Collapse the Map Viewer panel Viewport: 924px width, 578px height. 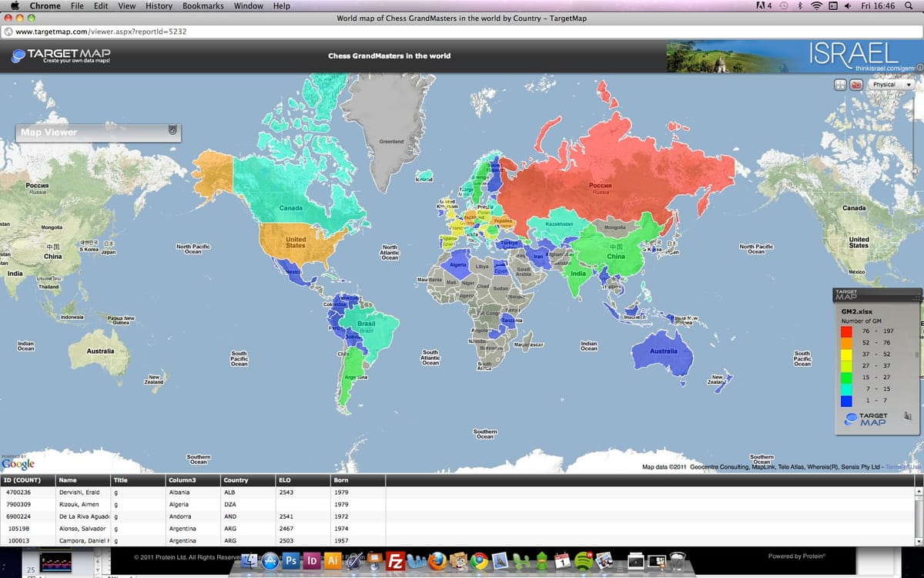(172, 132)
